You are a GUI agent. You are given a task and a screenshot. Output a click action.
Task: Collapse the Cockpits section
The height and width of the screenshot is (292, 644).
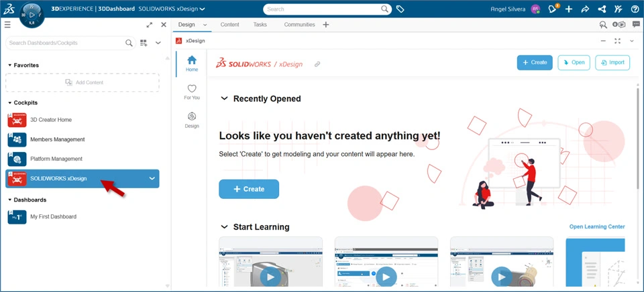pyautogui.click(x=10, y=103)
